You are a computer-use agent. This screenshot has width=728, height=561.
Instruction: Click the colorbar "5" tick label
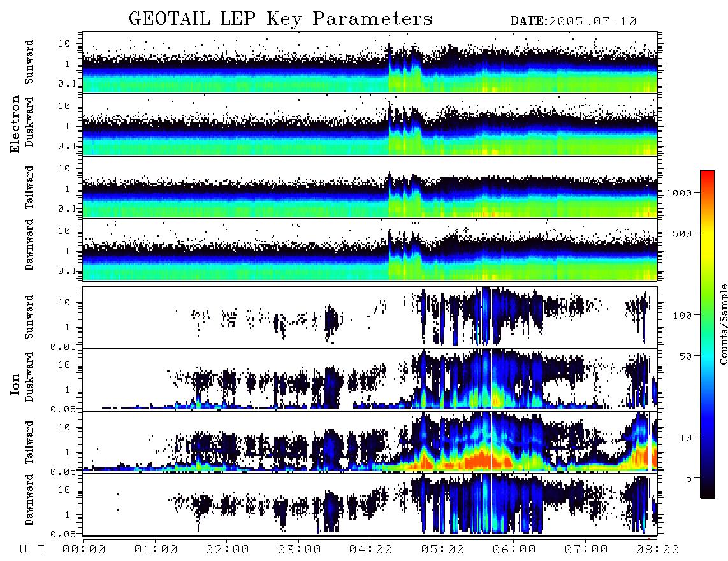coord(689,478)
